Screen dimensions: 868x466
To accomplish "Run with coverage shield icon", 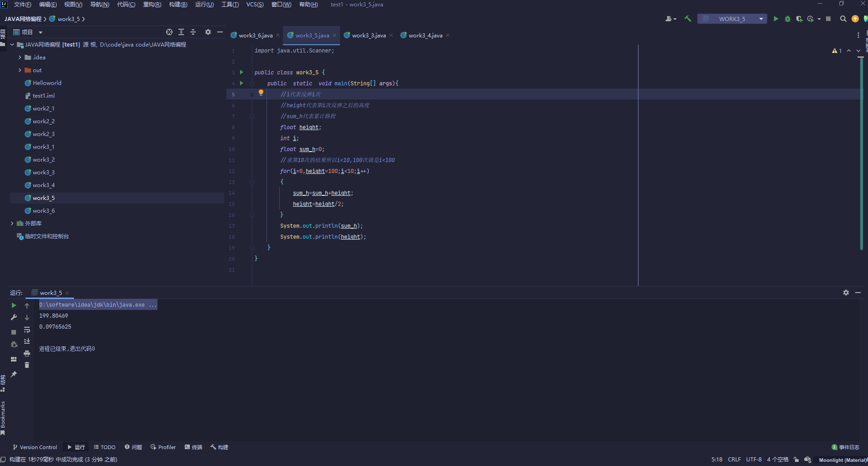I will pos(799,19).
